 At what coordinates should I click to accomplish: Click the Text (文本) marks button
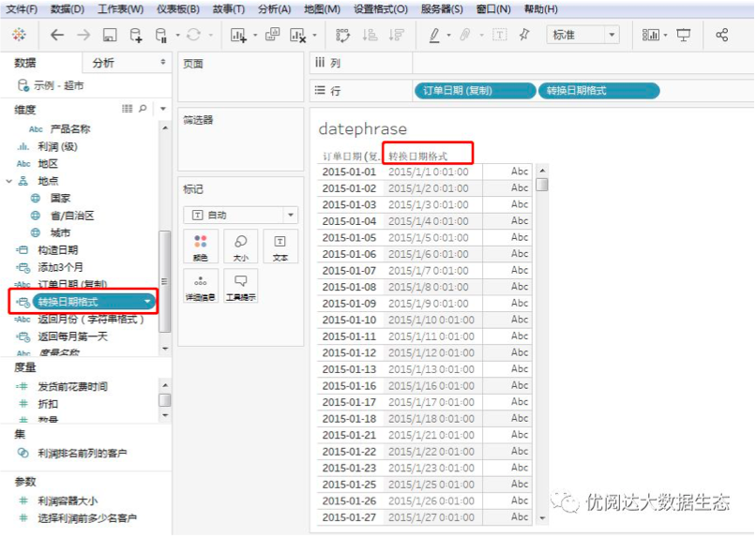(x=280, y=247)
